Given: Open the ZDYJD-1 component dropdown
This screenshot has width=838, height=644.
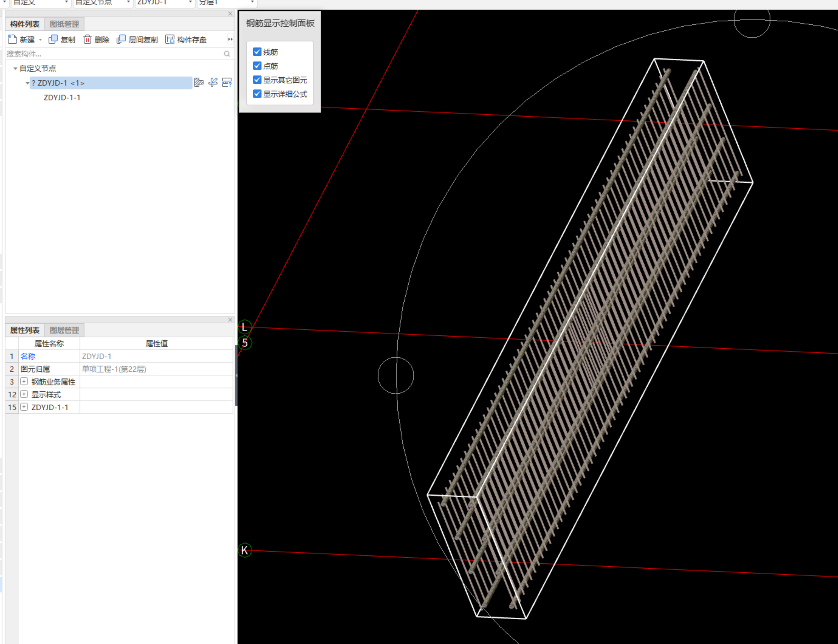Looking at the screenshot, I should [190, 2].
